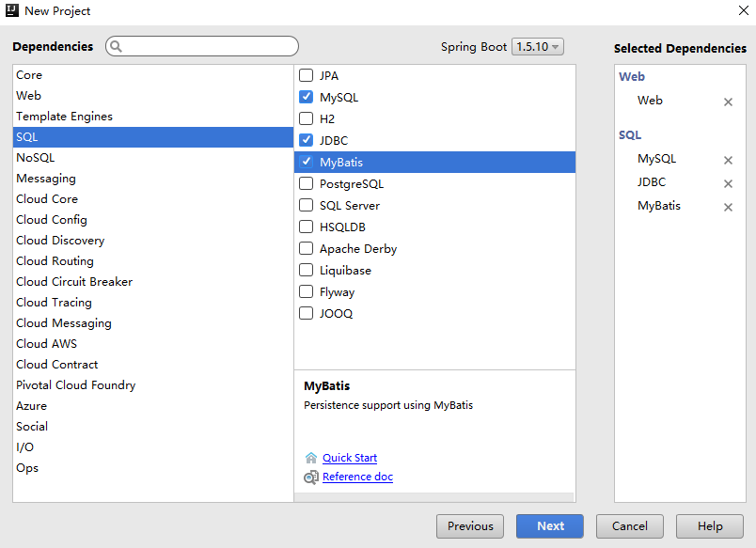Open the Quick Start link

pos(350,458)
